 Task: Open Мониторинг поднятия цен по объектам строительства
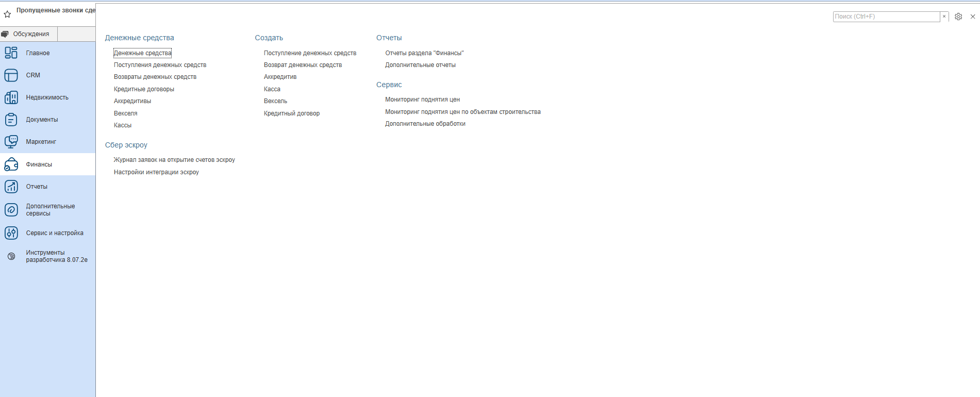pos(462,112)
